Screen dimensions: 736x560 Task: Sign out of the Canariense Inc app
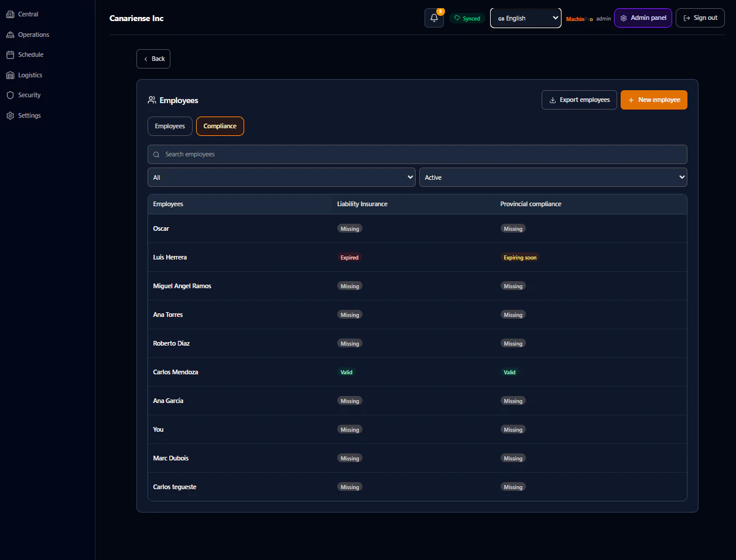[700, 18]
